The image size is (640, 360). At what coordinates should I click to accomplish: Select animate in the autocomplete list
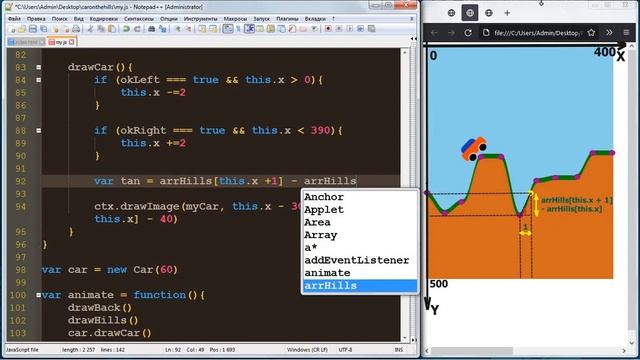360,273
